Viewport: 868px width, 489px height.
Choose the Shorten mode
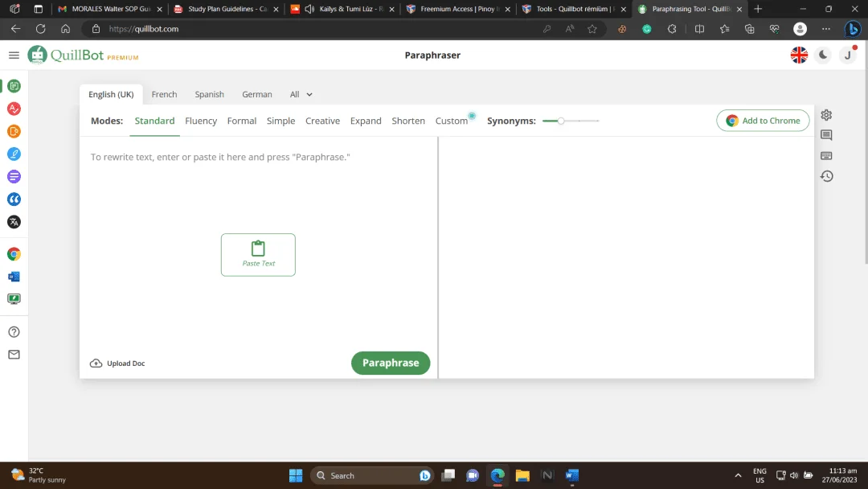(408, 121)
